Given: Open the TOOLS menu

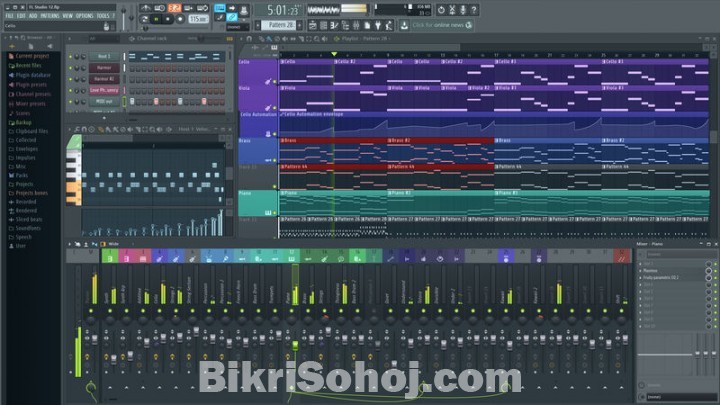Looking at the screenshot, I should coord(103,16).
